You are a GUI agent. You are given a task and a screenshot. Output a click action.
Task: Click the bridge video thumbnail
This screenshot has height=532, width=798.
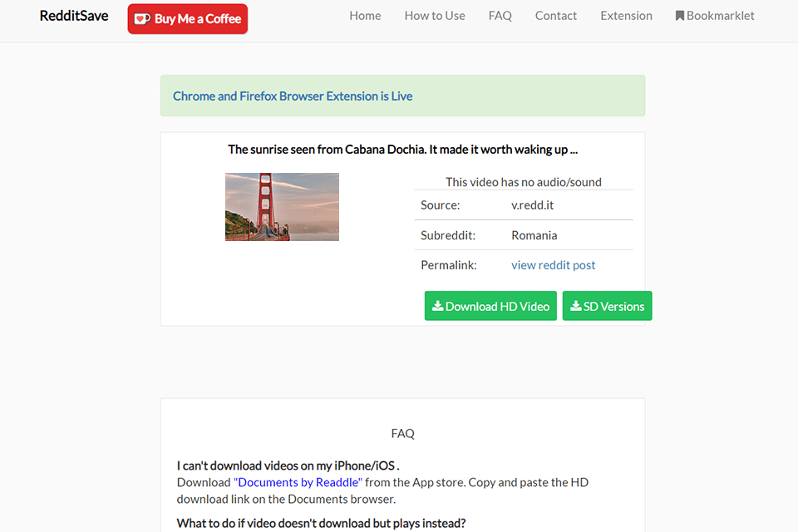tap(282, 207)
